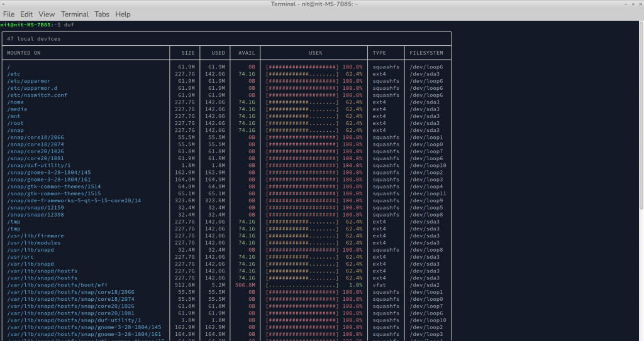This screenshot has width=644, height=341.
Task: Click the /var/lib/snapd/hostfs/boot/efi mount point
Action: click(57, 284)
